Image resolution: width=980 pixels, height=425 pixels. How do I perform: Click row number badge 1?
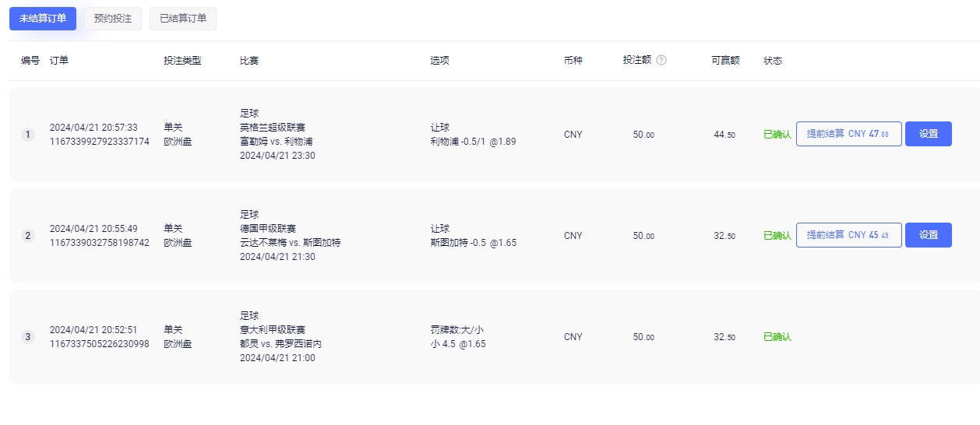[x=28, y=135]
